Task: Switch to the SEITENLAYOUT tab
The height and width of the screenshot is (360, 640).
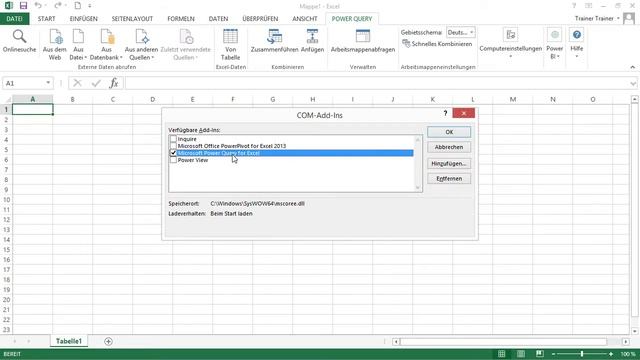Action: [x=132, y=19]
